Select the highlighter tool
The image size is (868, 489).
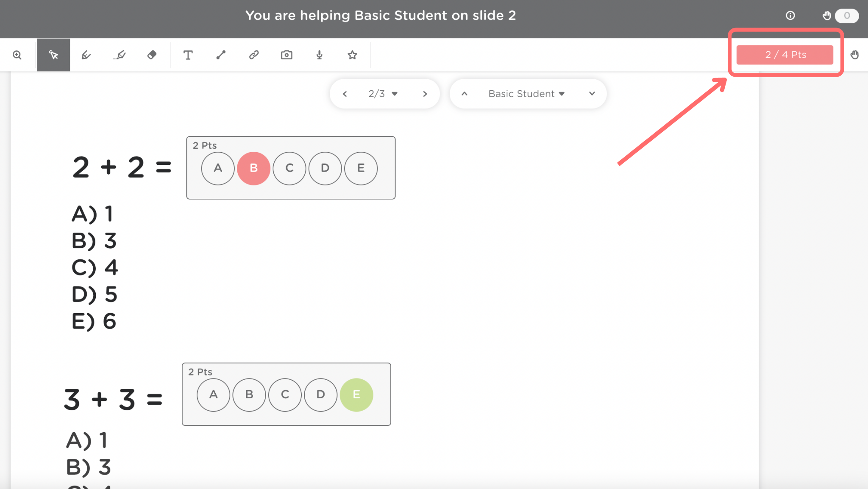pos(120,55)
